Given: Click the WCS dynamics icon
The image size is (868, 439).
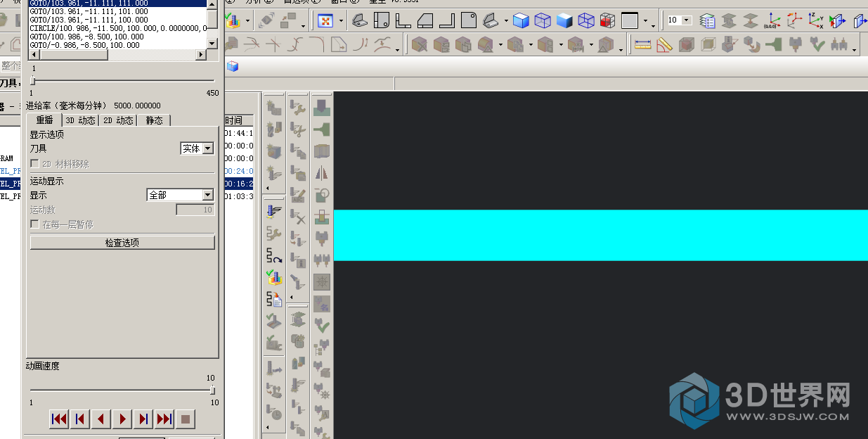Looking at the screenshot, I should click(795, 21).
